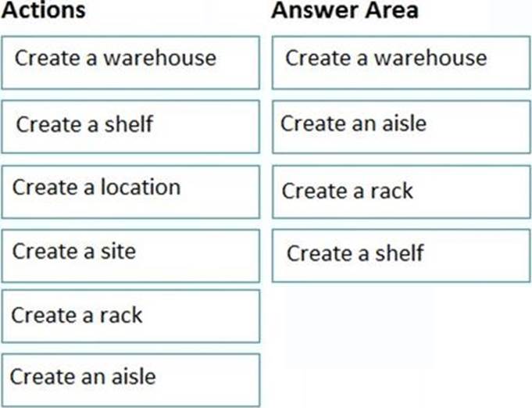Viewport: 532px width, 408px height.
Task: Choose "Create a rack" in Answer Area
Action: tap(401, 191)
